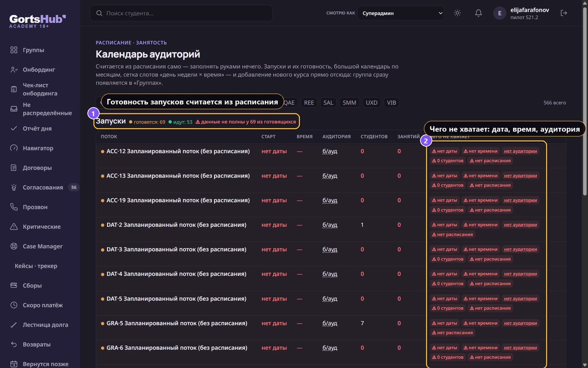Click данные не полны у 69 warning

[246, 122]
